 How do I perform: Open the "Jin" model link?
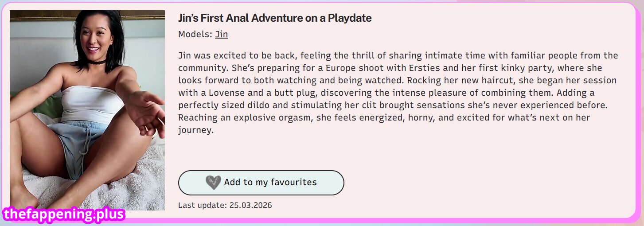point(222,34)
